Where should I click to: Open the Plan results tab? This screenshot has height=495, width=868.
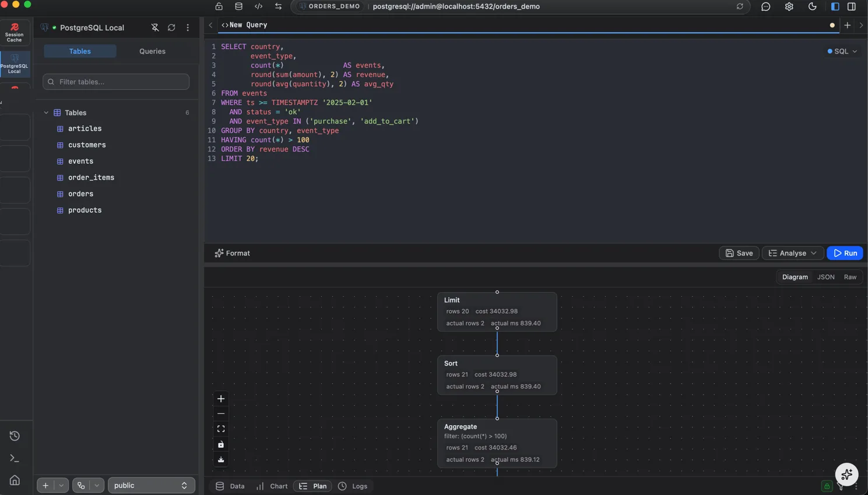pos(312,486)
